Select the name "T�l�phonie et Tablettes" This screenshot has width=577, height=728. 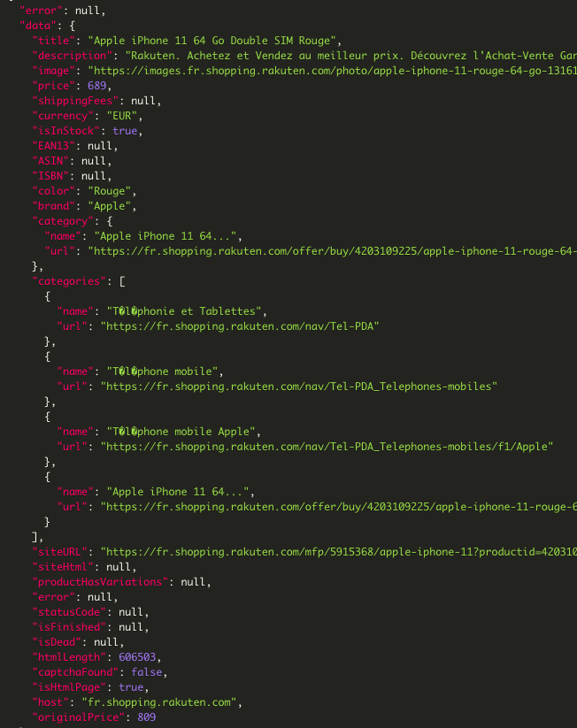coord(184,311)
